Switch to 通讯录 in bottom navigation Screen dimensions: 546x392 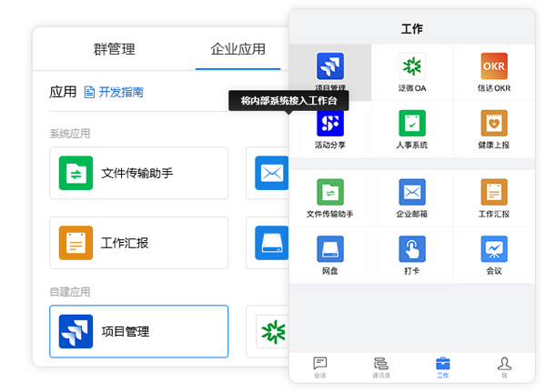381,366
